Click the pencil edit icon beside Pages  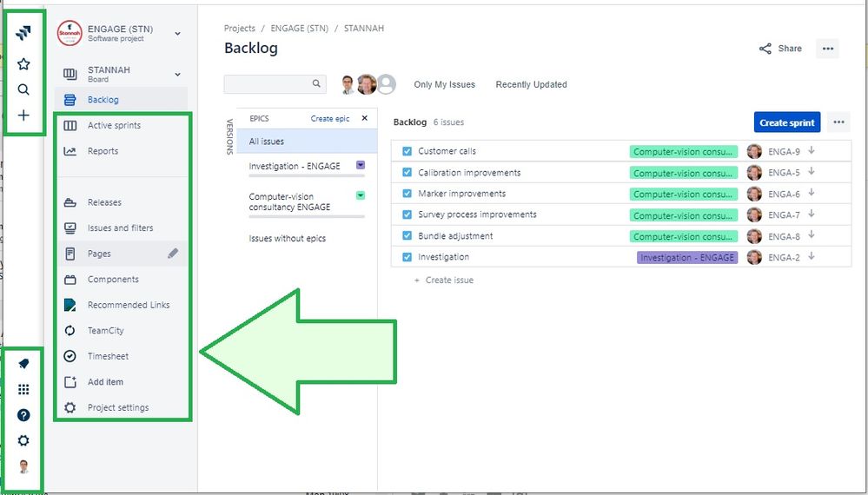pyautogui.click(x=173, y=254)
